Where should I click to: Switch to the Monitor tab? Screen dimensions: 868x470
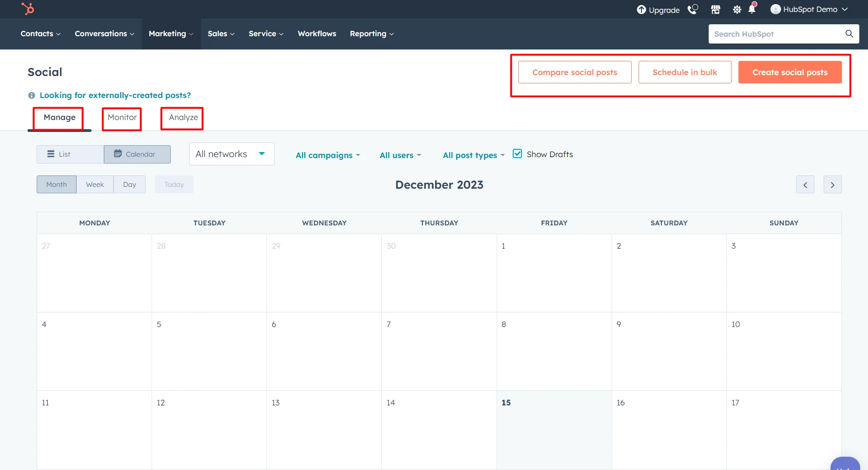[x=122, y=118]
